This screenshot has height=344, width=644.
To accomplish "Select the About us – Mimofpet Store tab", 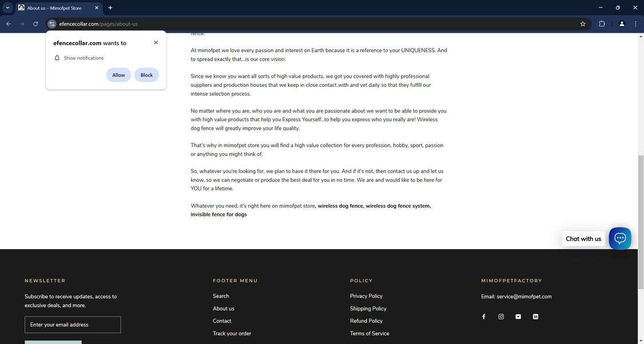I will point(59,8).
